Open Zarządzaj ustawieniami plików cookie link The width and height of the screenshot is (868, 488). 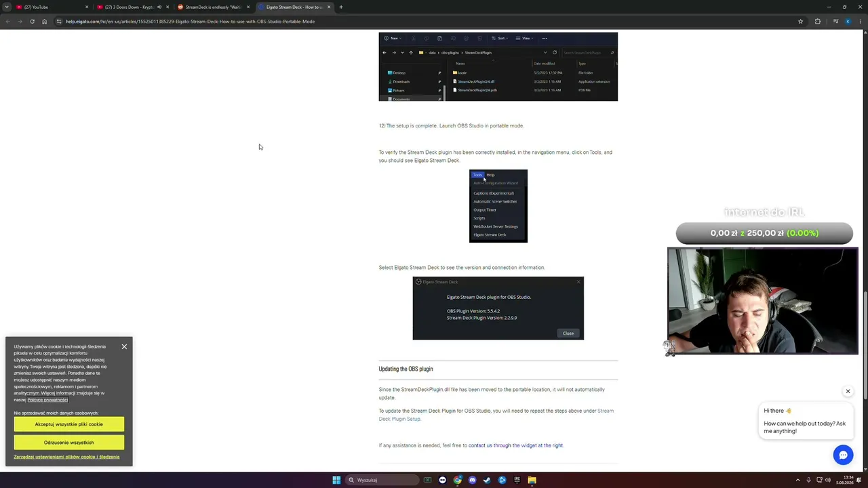66,457
